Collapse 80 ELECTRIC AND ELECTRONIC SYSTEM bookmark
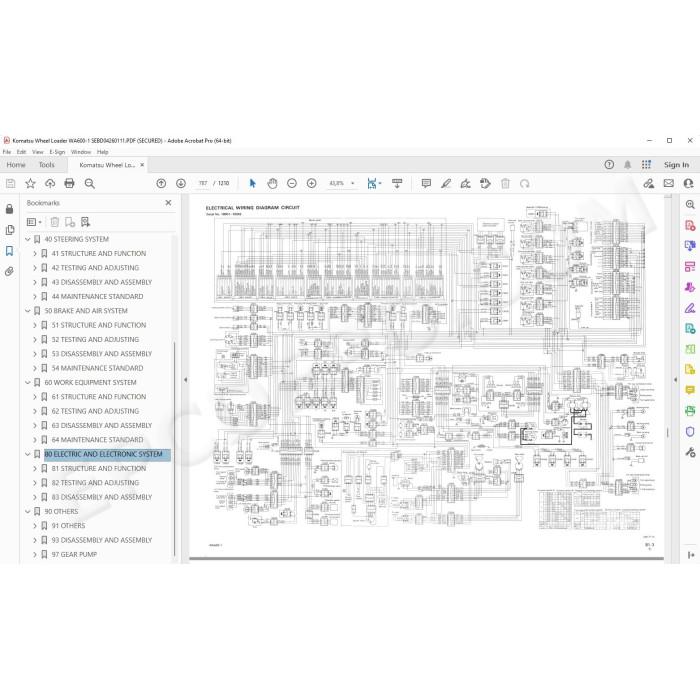 point(28,454)
